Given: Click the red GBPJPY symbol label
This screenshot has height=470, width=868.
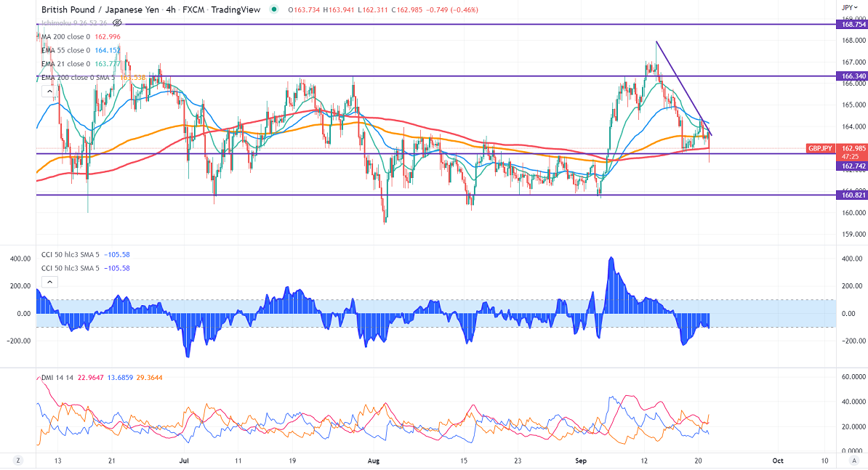Looking at the screenshot, I should click(x=821, y=149).
